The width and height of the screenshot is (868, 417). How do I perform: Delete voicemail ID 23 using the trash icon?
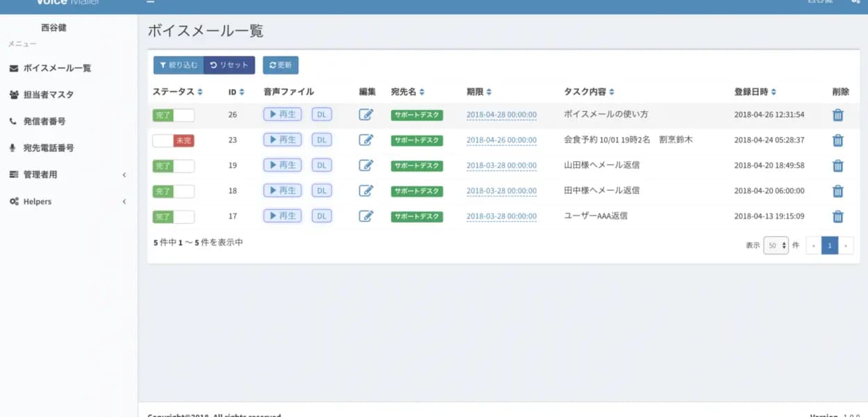pyautogui.click(x=837, y=140)
